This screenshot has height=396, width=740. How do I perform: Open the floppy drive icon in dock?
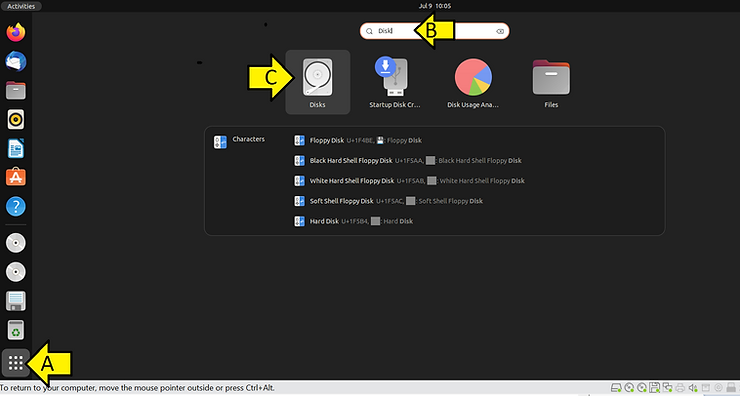[x=16, y=301]
